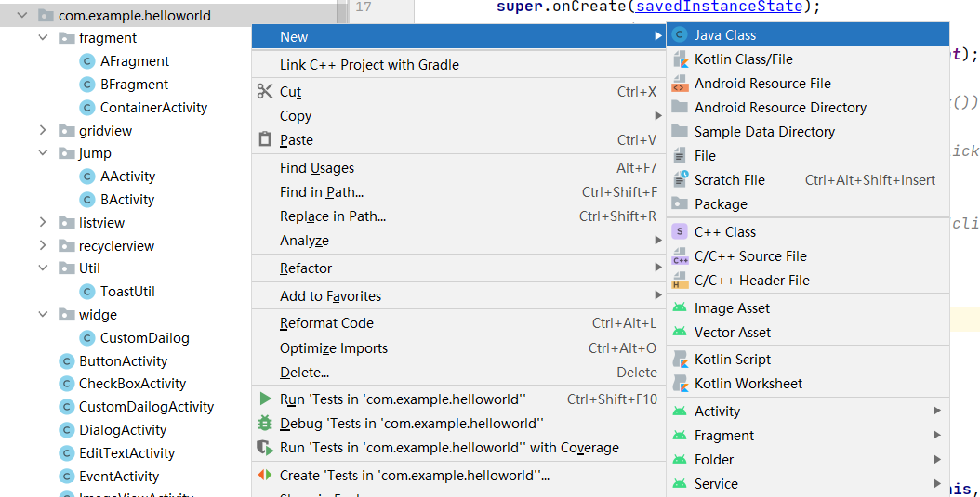Click the Java Class icon in submenu
This screenshot has width=980, height=497.
680,35
